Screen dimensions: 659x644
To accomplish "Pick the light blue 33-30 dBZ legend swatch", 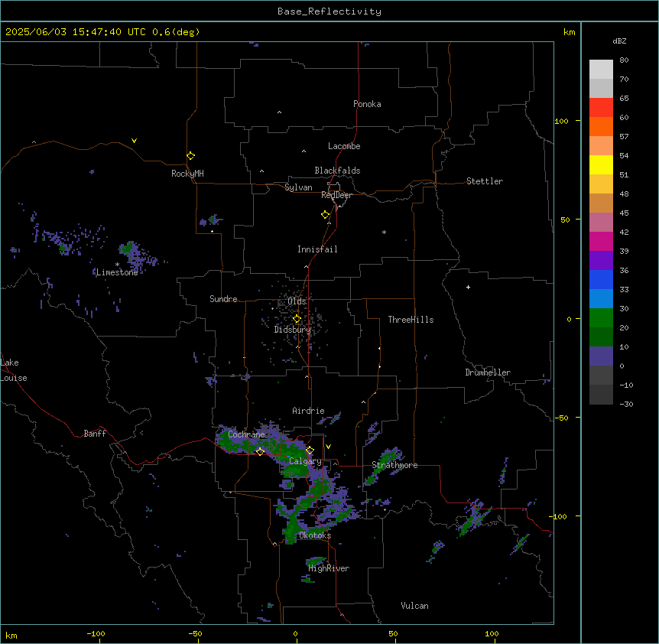I will (x=601, y=299).
